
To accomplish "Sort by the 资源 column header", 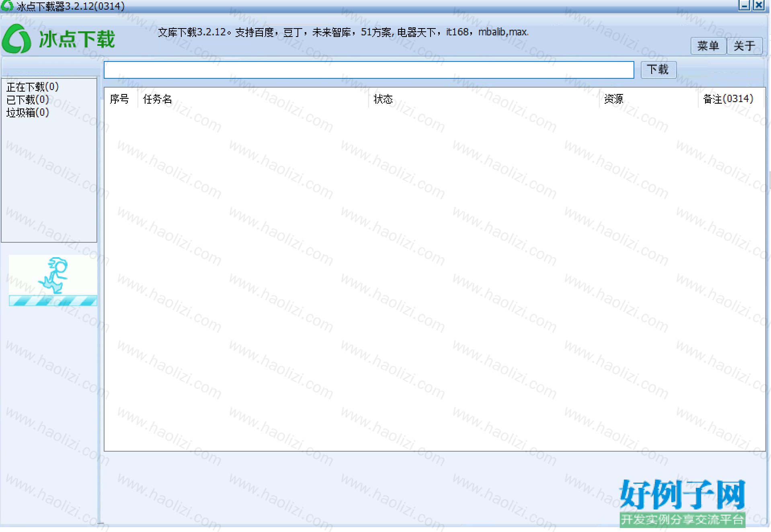I will pos(648,99).
